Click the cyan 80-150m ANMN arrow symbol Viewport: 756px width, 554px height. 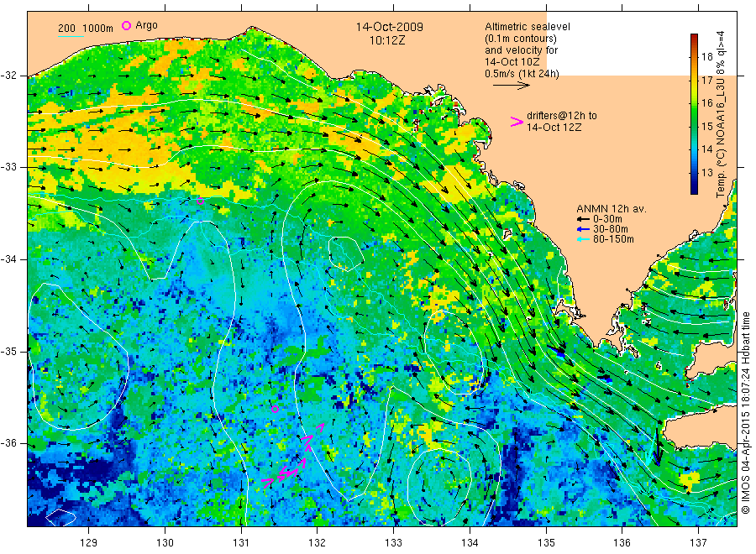(584, 239)
